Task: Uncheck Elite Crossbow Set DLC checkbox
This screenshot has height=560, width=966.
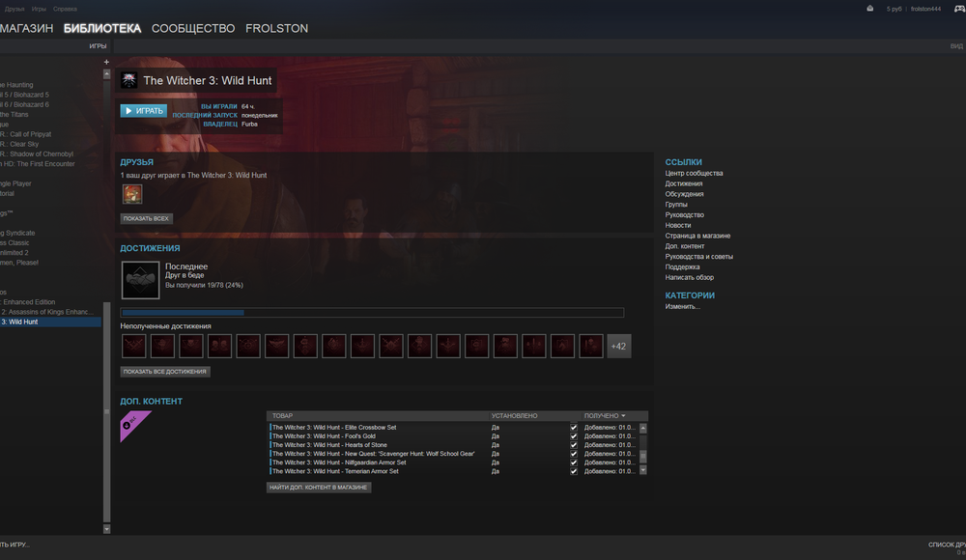Action: (574, 428)
